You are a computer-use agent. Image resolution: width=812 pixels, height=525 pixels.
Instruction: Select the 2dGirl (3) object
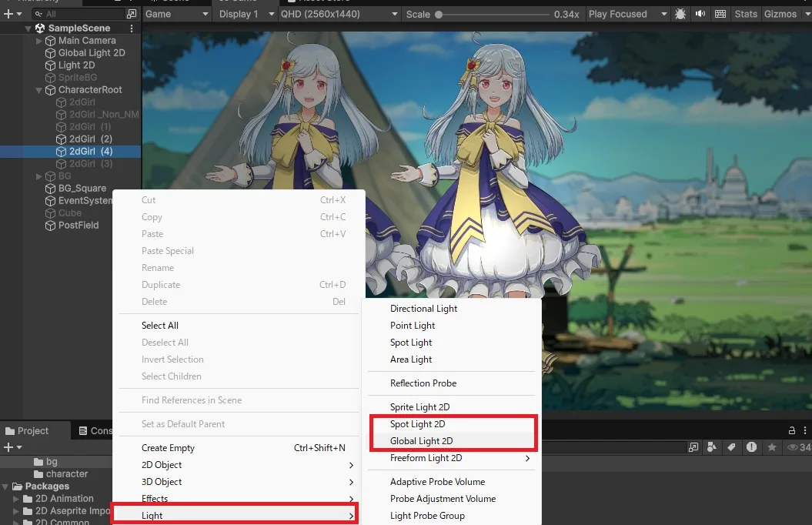coord(91,164)
